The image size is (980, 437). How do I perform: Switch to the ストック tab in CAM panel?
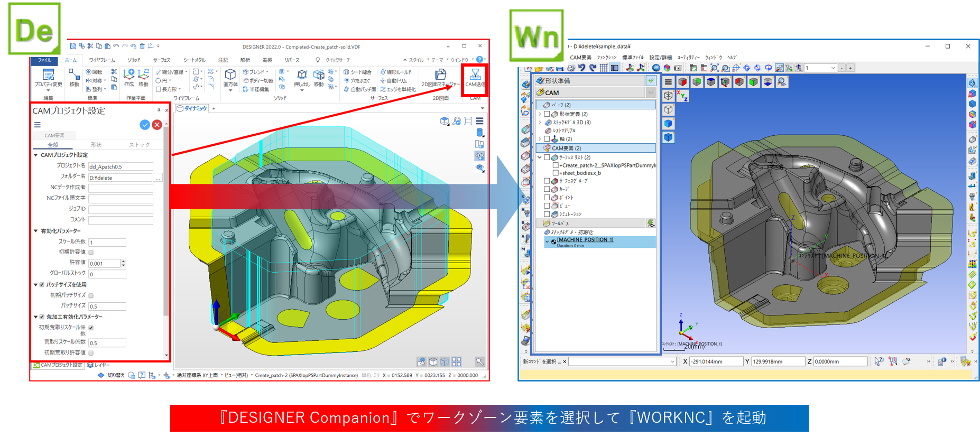tap(140, 145)
